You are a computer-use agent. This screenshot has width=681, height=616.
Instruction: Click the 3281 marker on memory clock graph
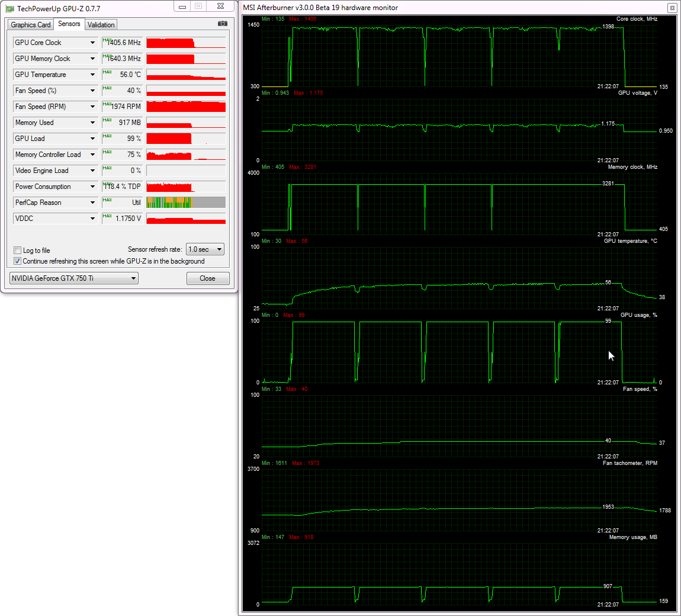point(608,184)
